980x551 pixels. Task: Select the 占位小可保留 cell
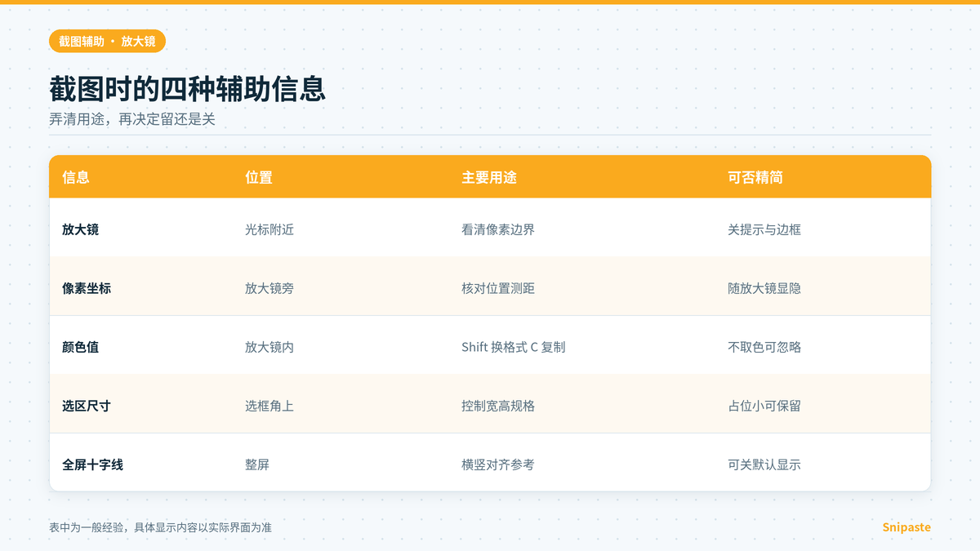(764, 406)
